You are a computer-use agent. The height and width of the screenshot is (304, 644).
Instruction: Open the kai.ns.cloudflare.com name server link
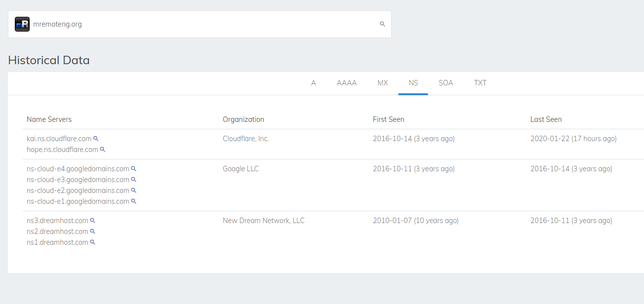coord(59,139)
